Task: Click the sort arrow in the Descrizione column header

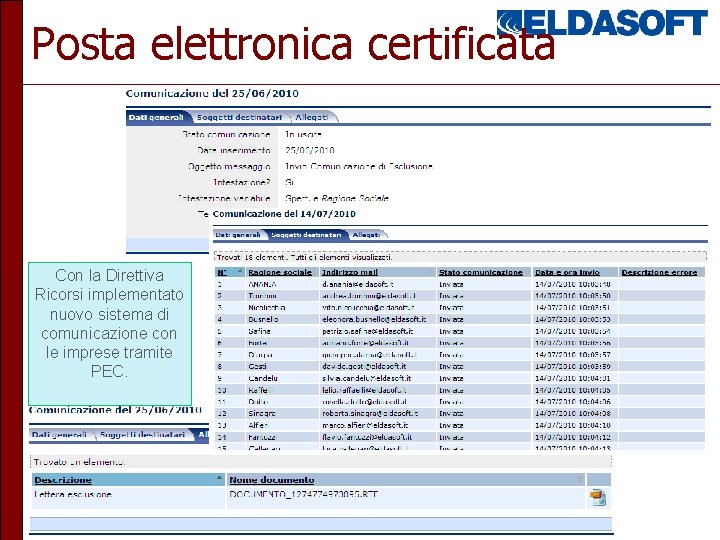Action: pyautogui.click(x=219, y=478)
